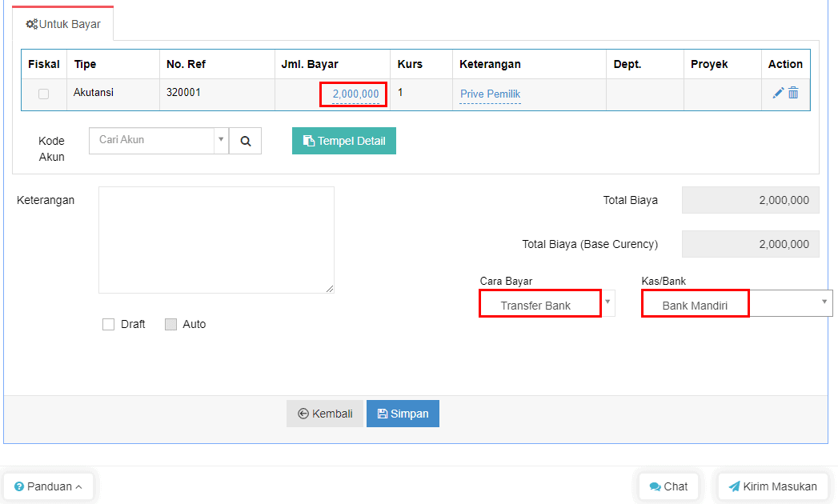Click the Tempel Detail button
This screenshot has width=838, height=504.
point(344,141)
